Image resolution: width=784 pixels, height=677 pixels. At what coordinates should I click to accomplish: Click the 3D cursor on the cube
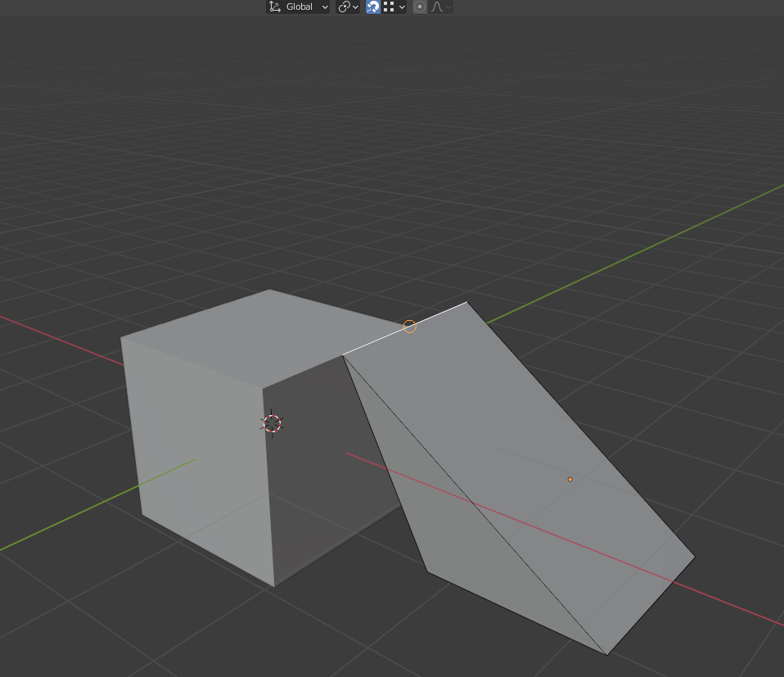click(272, 423)
